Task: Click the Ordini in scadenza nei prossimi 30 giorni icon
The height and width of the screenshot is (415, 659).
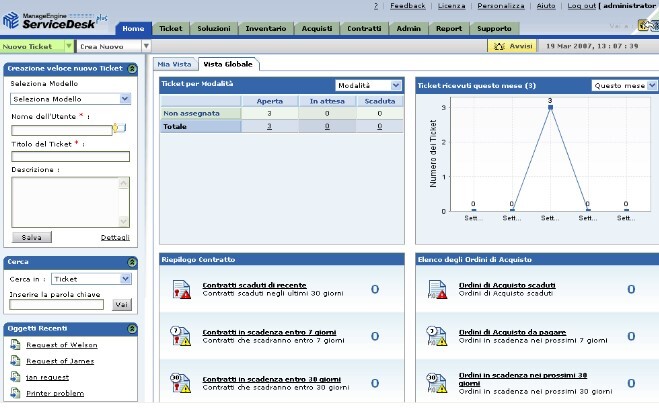Action: 437,383
